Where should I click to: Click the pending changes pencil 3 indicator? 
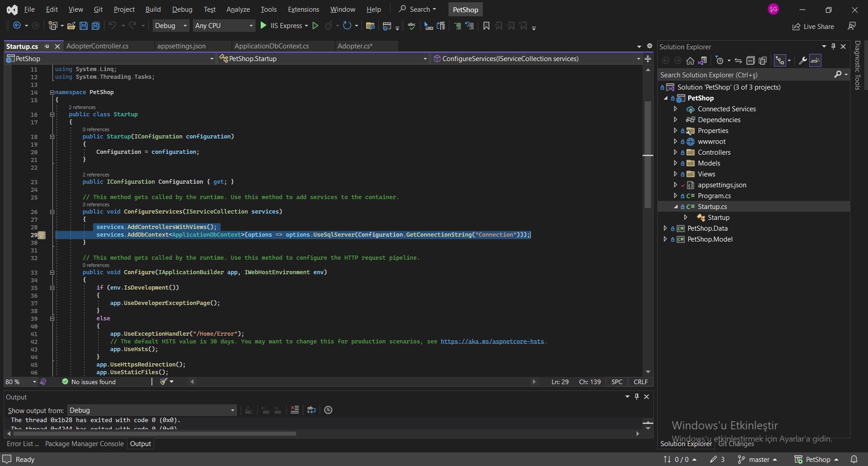tap(717, 459)
